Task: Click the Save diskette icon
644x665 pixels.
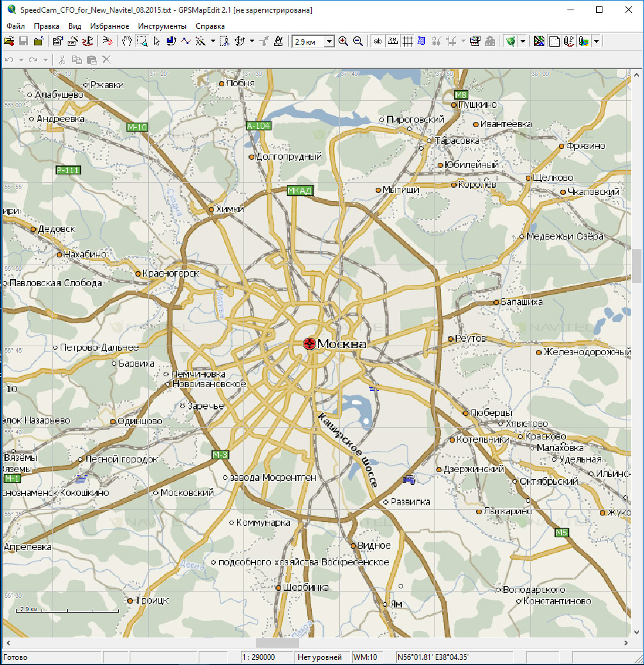Action: [x=24, y=41]
